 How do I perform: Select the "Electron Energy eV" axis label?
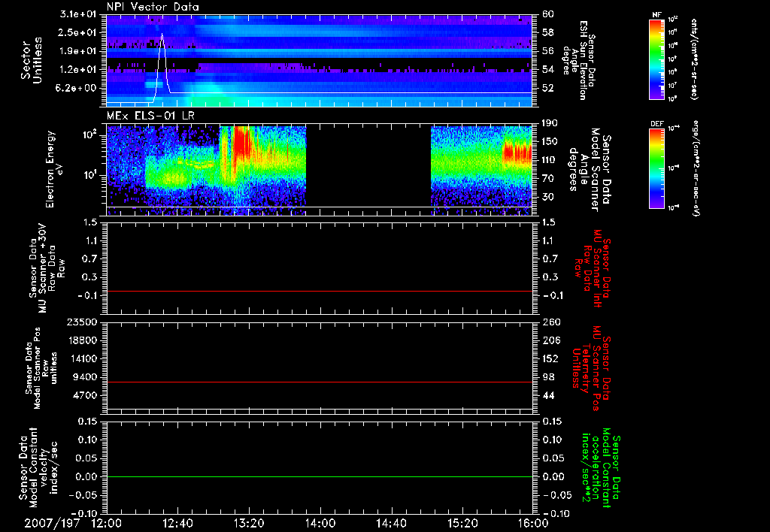[x=53, y=169]
